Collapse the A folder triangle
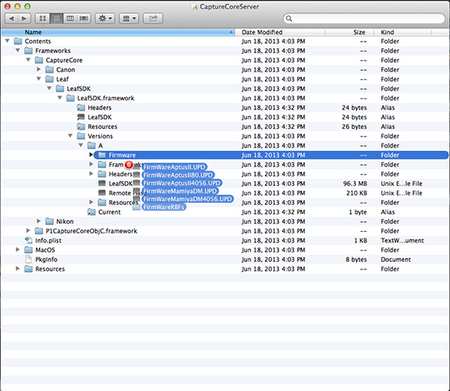The height and width of the screenshot is (391, 450). click(x=81, y=145)
